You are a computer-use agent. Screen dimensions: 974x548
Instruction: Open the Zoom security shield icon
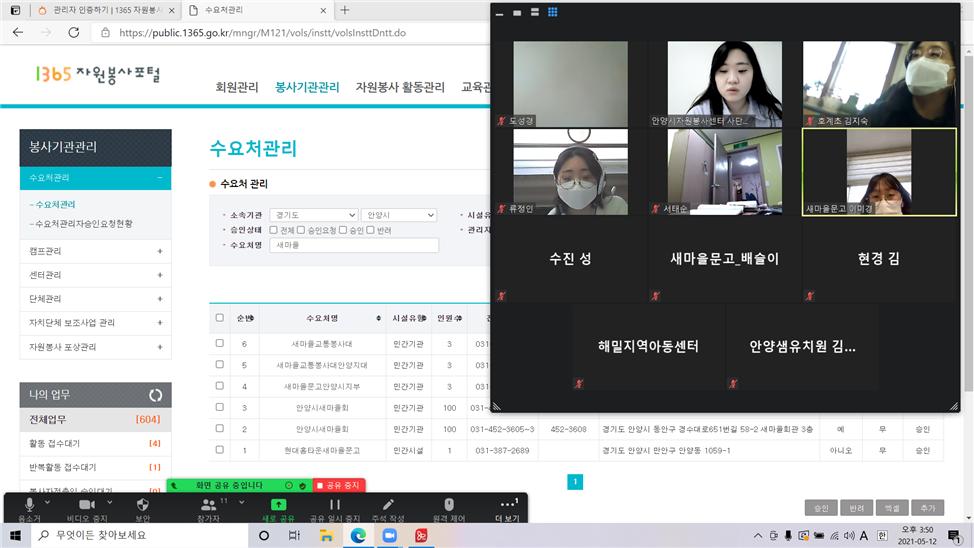(x=142, y=505)
